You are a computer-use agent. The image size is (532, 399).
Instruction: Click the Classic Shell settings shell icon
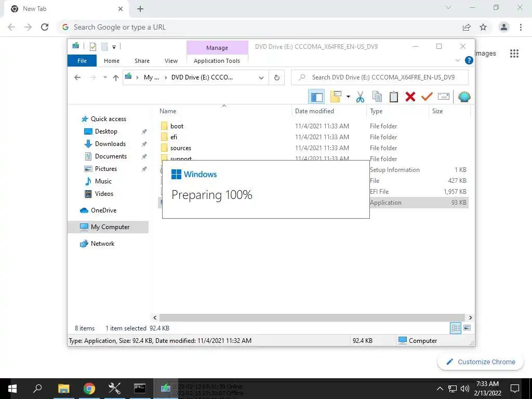(464, 97)
